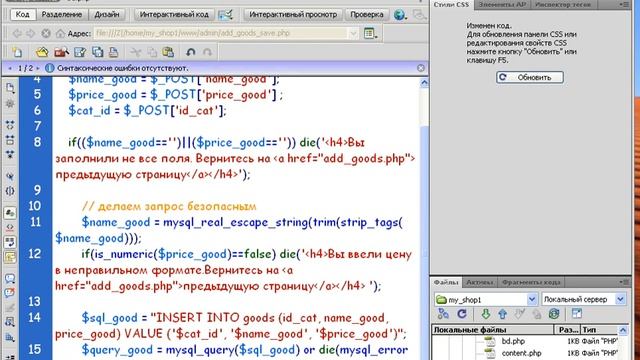Switch to the Разделение view
This screenshot has width=640, height=360.
point(62,14)
